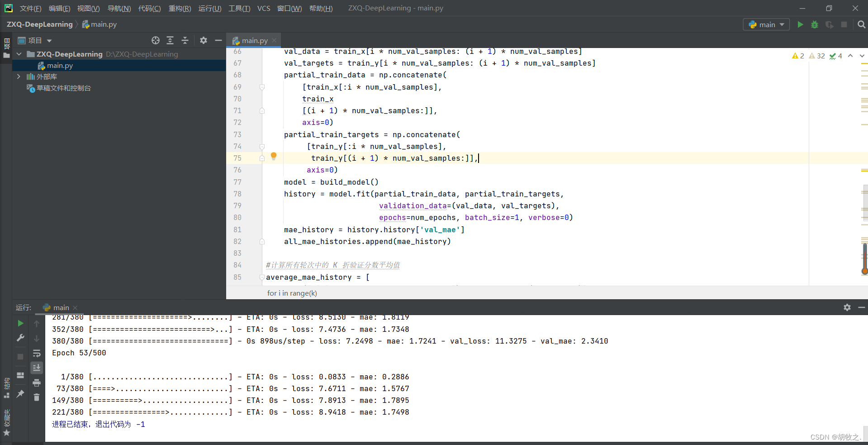This screenshot has height=445, width=868.
Task: Open Search Everywhere magnifier icon
Action: tap(861, 24)
